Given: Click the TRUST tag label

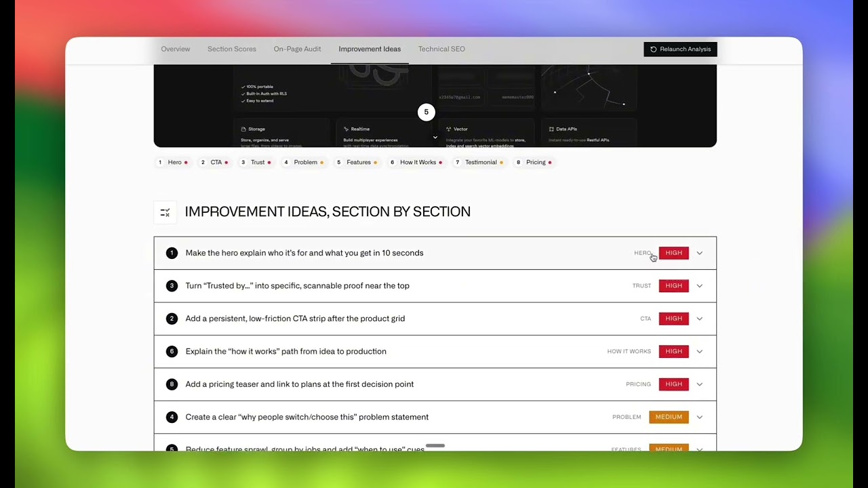Looking at the screenshot, I should [x=642, y=285].
